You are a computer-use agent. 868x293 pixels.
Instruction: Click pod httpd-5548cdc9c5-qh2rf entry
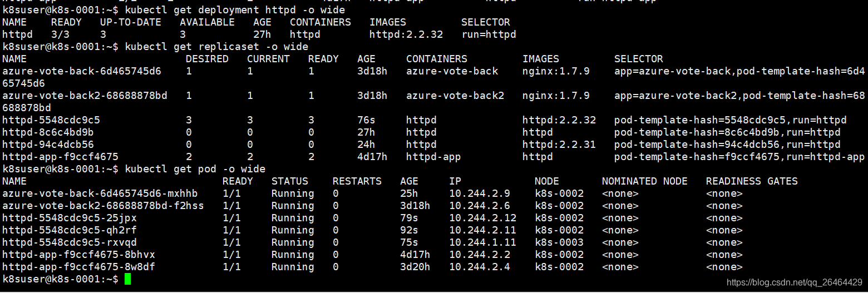70,230
